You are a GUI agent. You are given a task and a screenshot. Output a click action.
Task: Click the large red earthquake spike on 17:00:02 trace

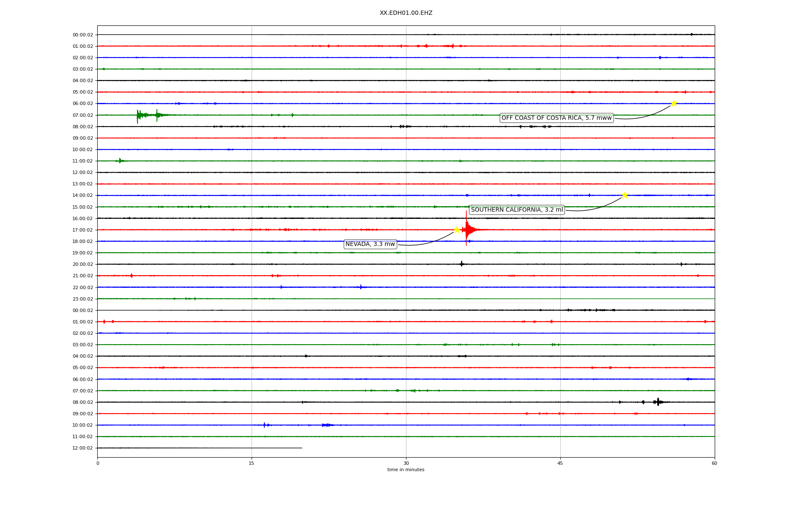[x=466, y=229]
